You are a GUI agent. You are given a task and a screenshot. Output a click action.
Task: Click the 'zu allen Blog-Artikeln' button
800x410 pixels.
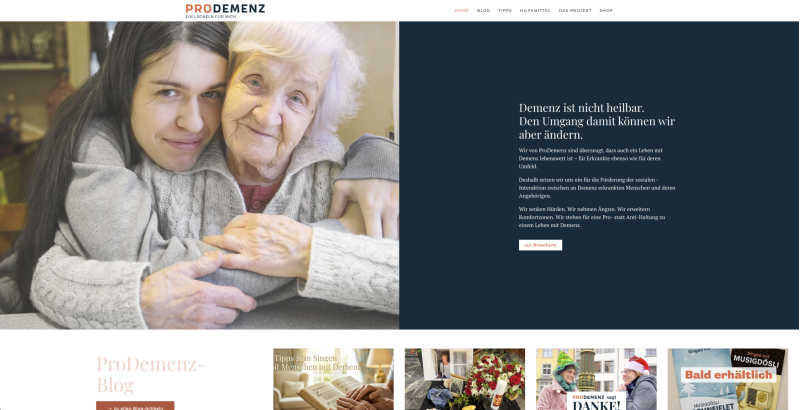(x=135, y=406)
